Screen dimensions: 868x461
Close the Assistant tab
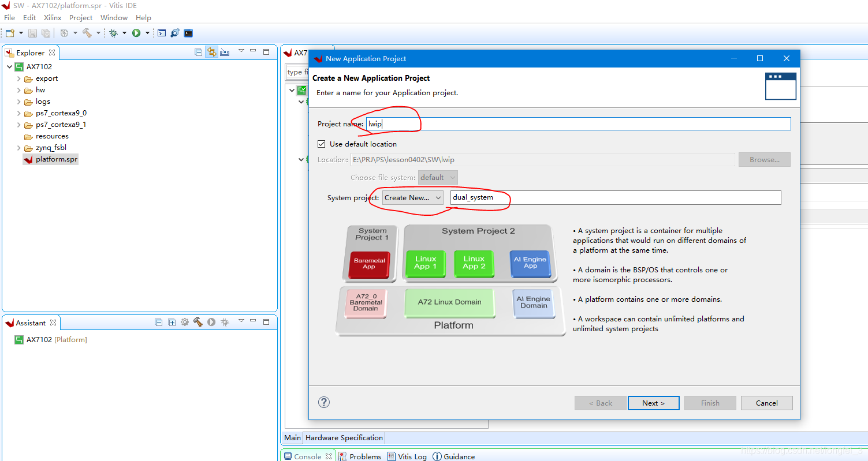pos(53,323)
